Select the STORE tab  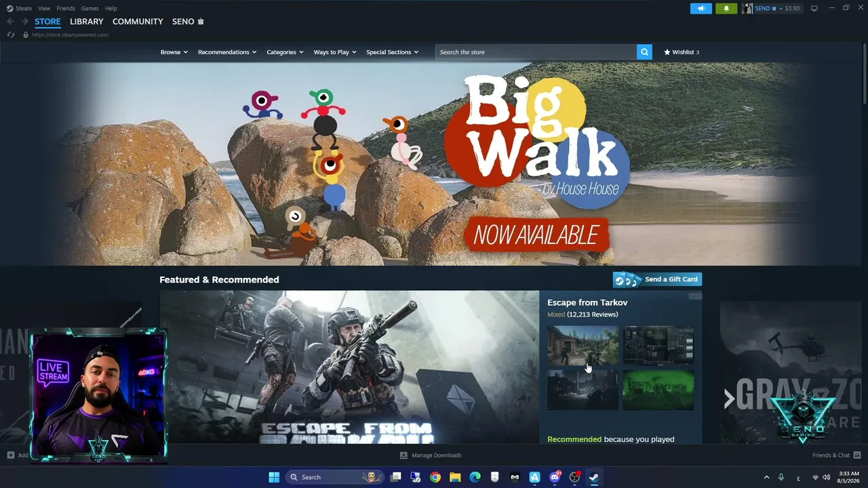(47, 22)
